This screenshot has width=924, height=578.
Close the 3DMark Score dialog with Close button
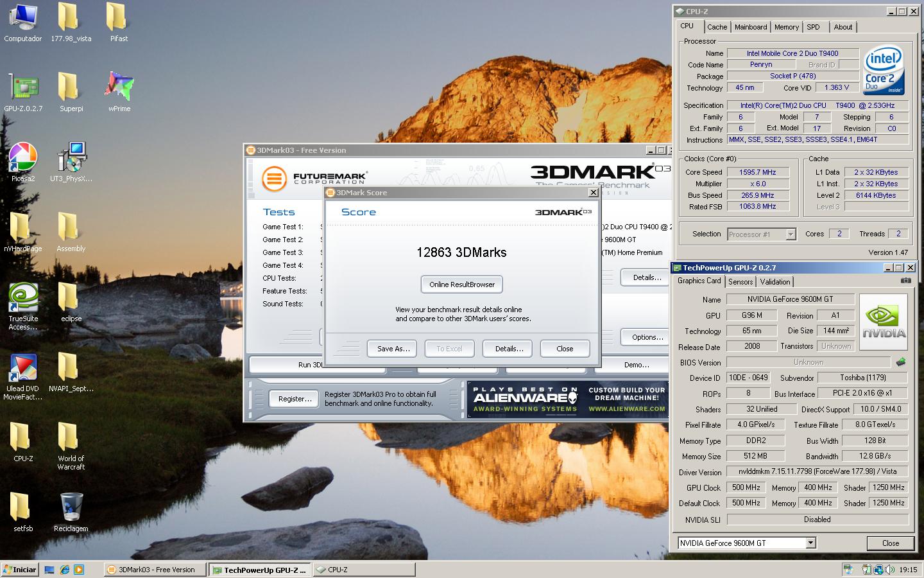click(565, 349)
